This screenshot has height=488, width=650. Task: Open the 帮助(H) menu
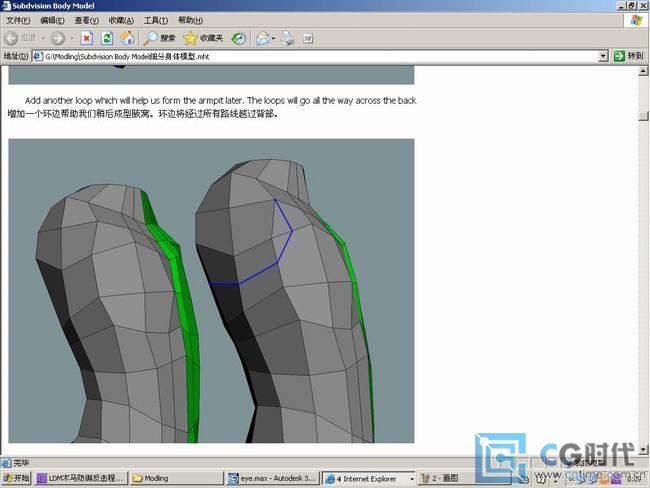point(190,20)
